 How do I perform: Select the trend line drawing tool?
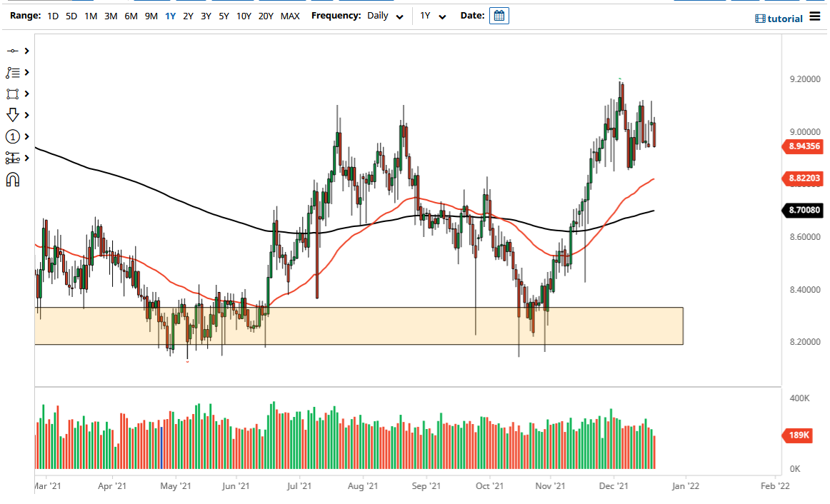(12, 50)
